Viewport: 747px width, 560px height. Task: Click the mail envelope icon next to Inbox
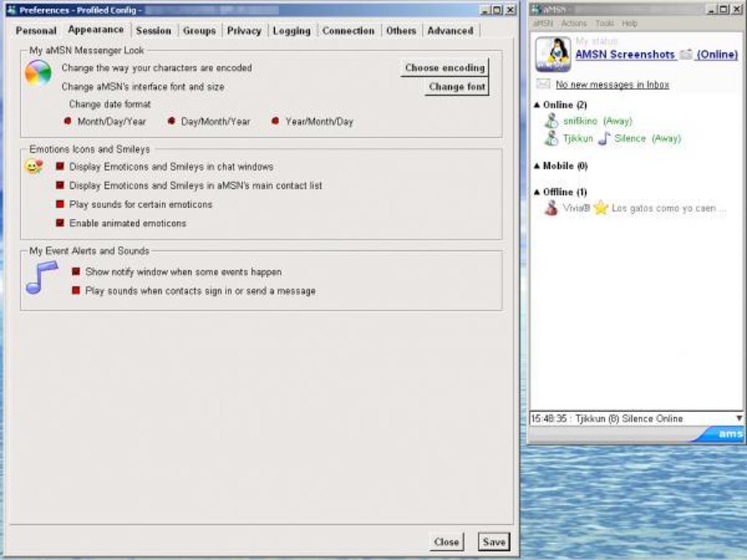[543, 84]
